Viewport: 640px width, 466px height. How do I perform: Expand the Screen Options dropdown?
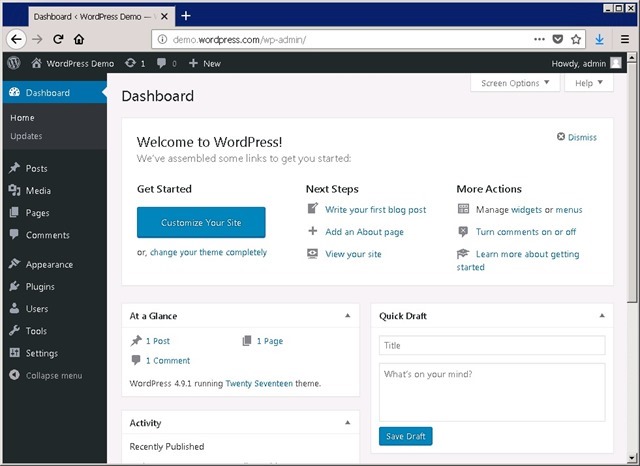(x=515, y=83)
